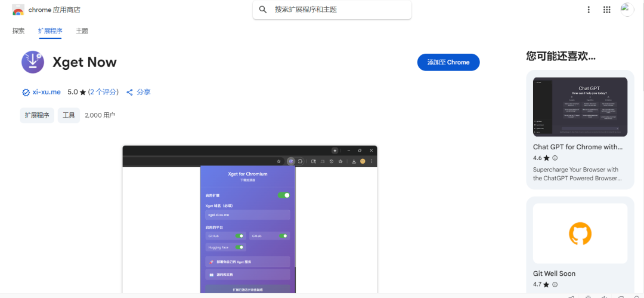Click the "2,000 用户" user count
The image size is (644, 298).
pos(100,115)
